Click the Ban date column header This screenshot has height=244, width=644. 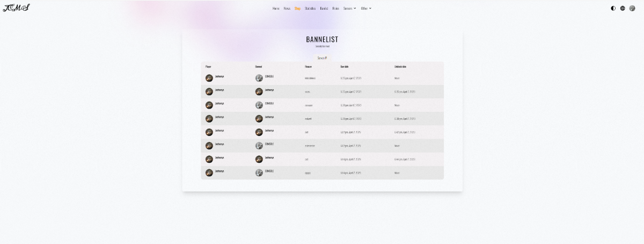pyautogui.click(x=345, y=67)
